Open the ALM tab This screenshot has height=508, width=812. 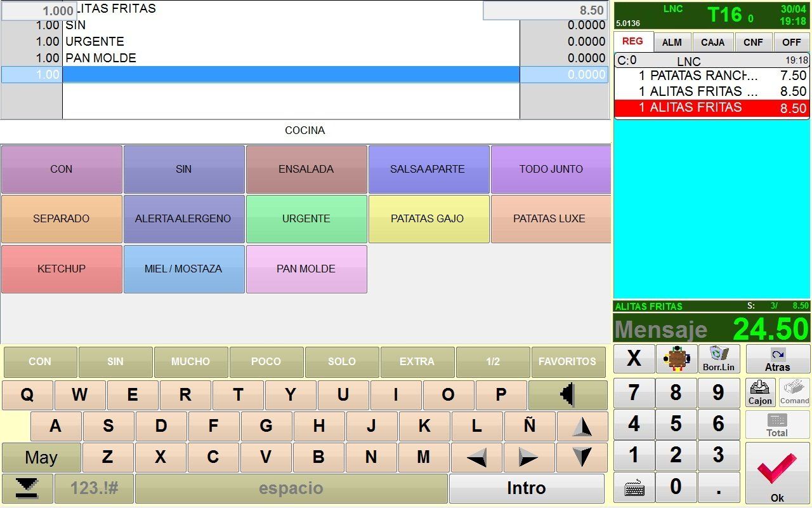pos(672,43)
